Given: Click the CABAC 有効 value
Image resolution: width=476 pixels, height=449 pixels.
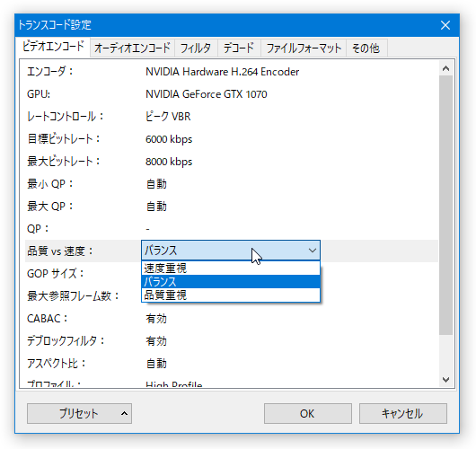Looking at the screenshot, I should tap(156, 319).
